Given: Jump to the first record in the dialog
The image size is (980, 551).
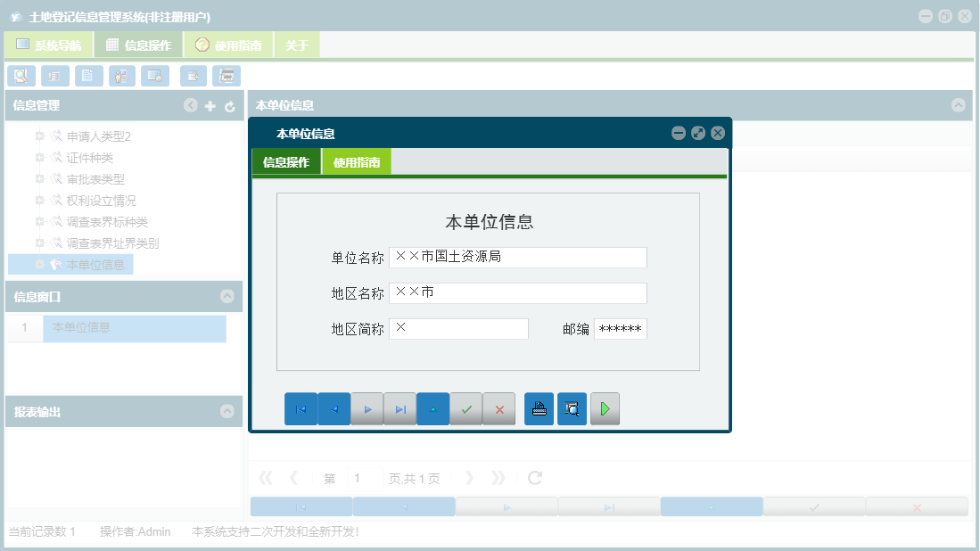Looking at the screenshot, I should pyautogui.click(x=301, y=409).
